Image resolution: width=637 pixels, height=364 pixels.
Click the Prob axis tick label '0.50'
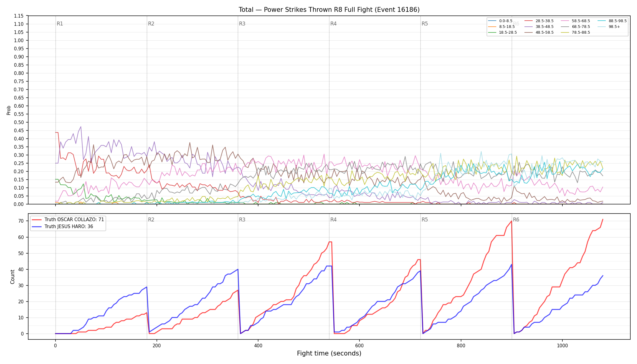point(19,122)
